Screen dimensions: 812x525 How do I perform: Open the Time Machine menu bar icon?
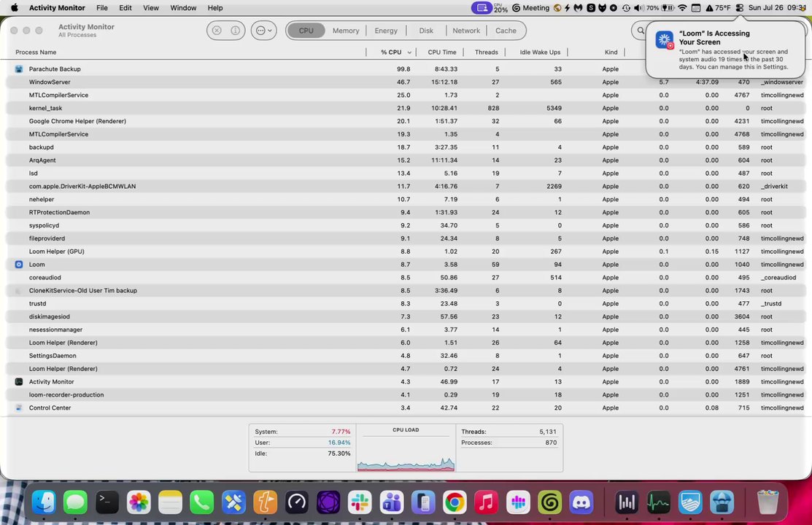(627, 8)
